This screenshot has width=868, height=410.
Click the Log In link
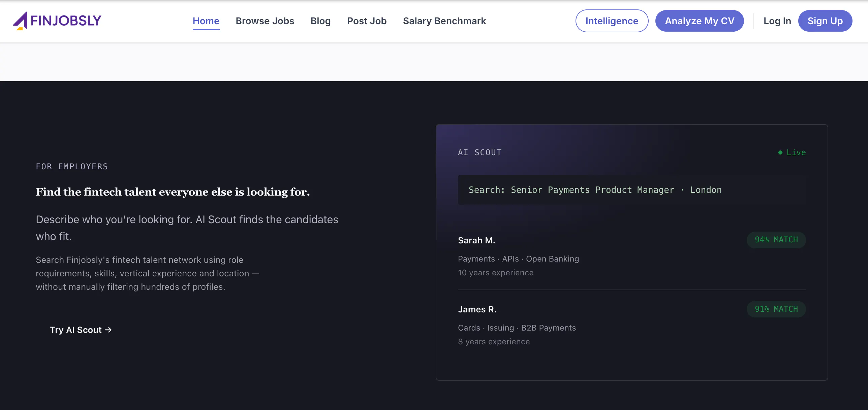[x=777, y=21]
